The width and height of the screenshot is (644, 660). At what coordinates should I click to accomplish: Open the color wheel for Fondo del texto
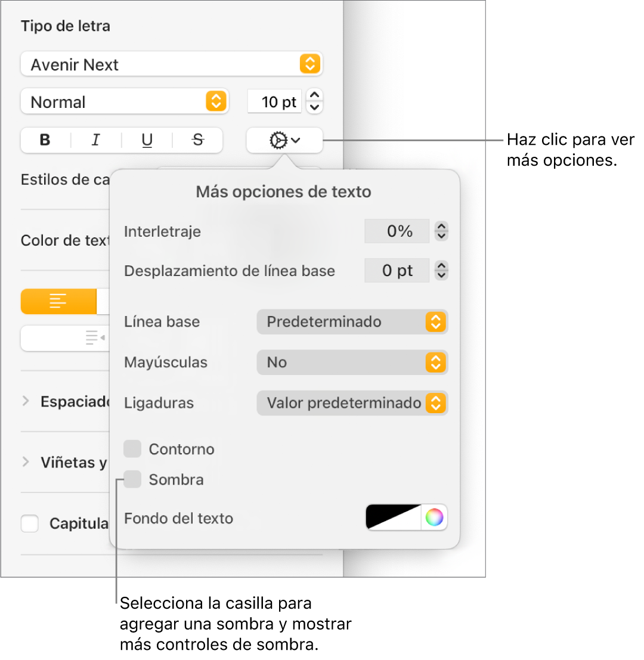click(x=435, y=518)
